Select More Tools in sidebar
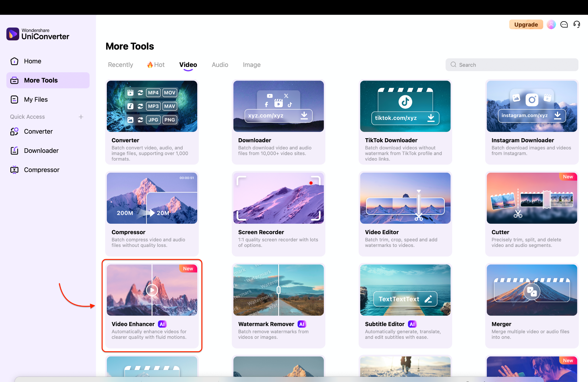Screen dimensions: 588x382 pos(48,80)
